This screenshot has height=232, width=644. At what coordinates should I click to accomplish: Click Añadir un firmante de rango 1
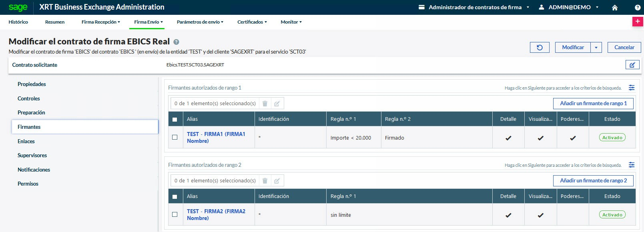593,104
